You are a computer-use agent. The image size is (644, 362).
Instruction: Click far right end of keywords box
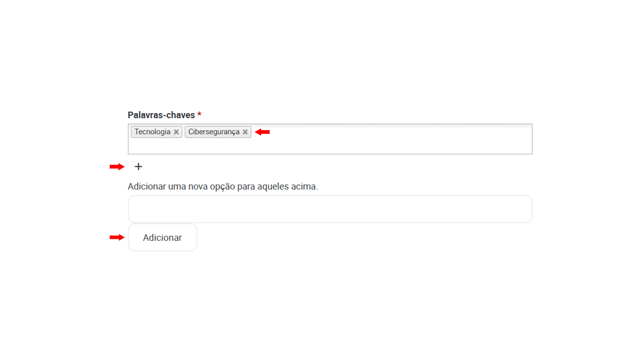[x=526, y=139]
